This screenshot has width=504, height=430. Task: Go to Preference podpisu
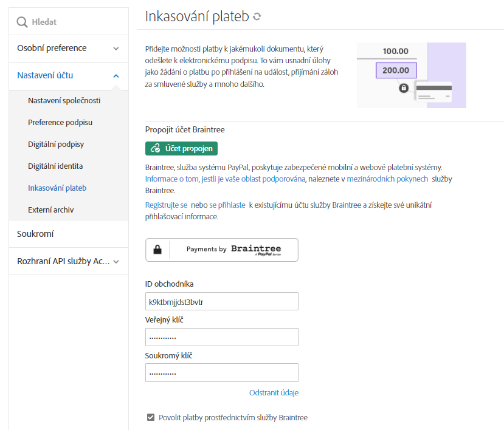point(60,123)
